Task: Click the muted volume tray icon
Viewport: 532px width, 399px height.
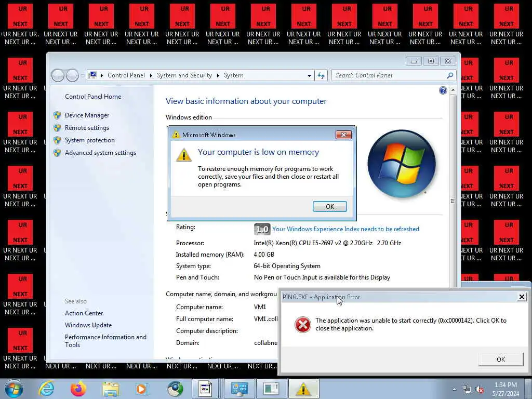Action: click(480, 390)
